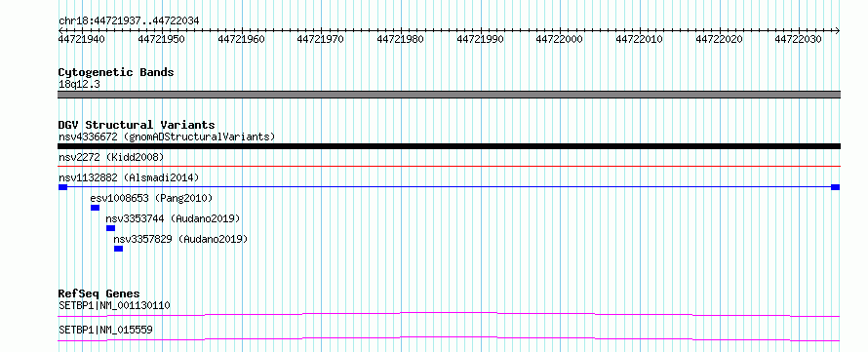Select SETBP1|NM_001130110 gene label
The width and height of the screenshot is (868, 352).
[x=114, y=305]
